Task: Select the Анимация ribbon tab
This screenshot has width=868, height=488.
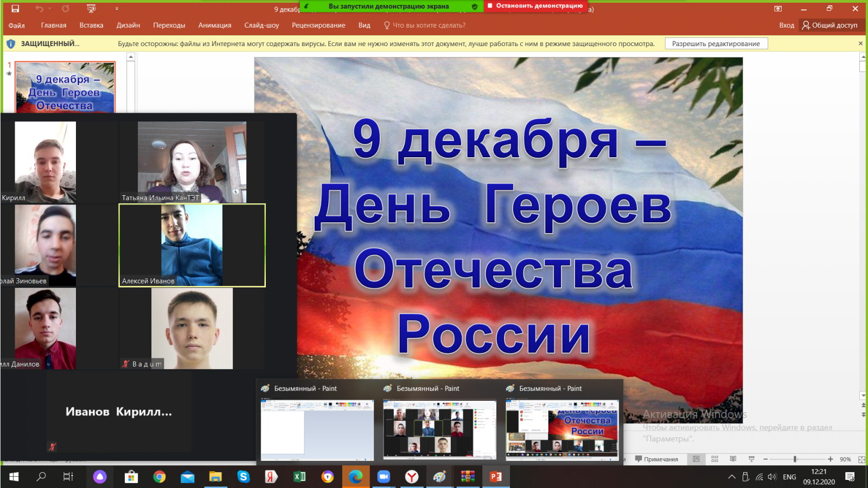Action: tap(215, 25)
